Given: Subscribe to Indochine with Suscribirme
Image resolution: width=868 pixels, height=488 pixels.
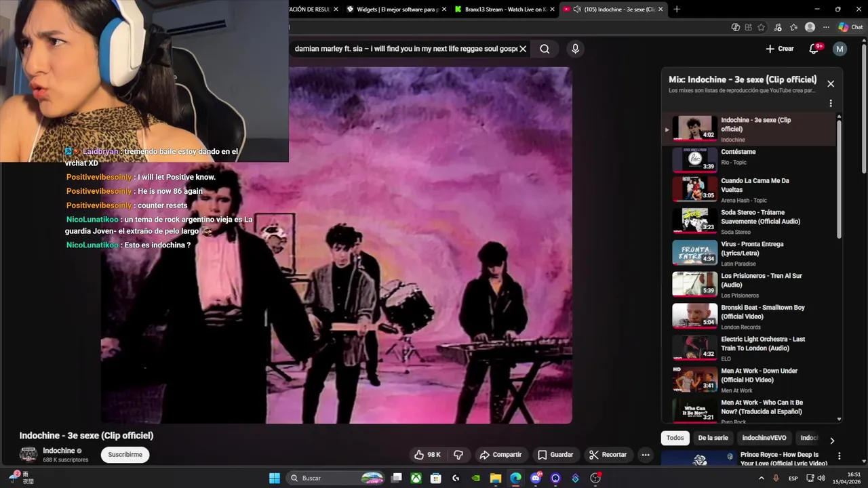Looking at the screenshot, I should click(125, 455).
